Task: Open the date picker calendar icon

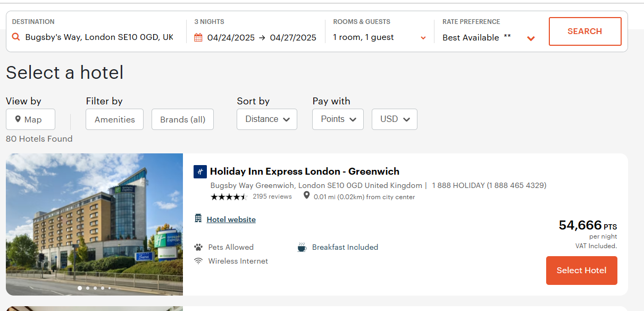Action: (x=198, y=37)
